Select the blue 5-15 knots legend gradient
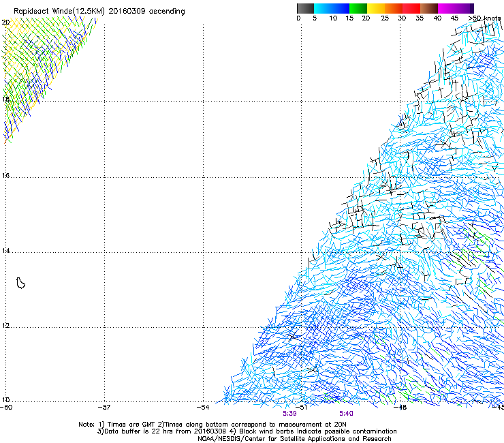 click(x=332, y=8)
